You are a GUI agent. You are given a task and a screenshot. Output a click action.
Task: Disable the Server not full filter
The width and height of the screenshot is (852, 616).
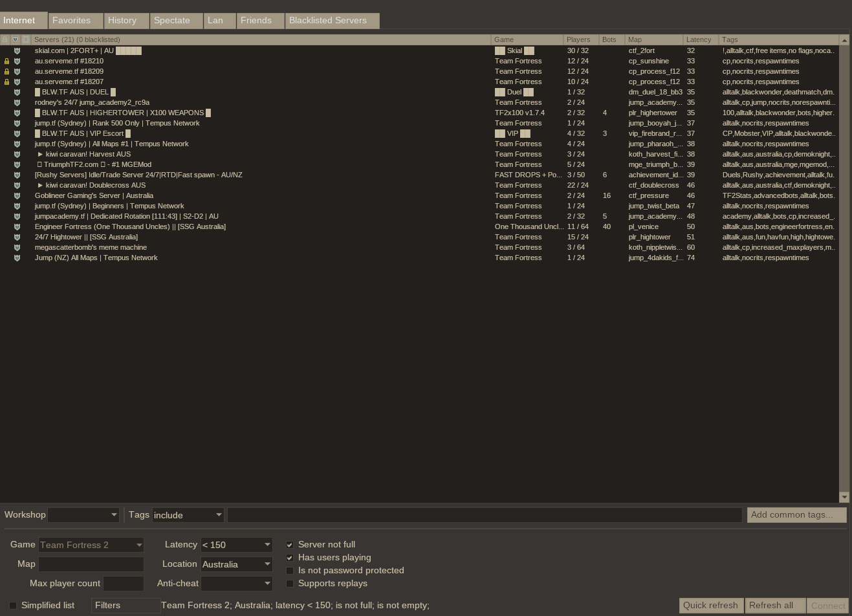tap(290, 545)
